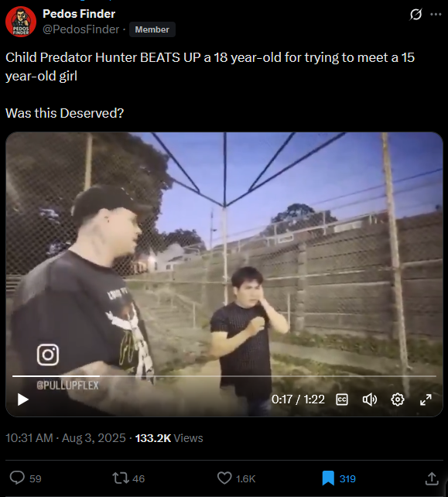Click the Member badge
This screenshot has height=497, width=448.
coord(152,29)
